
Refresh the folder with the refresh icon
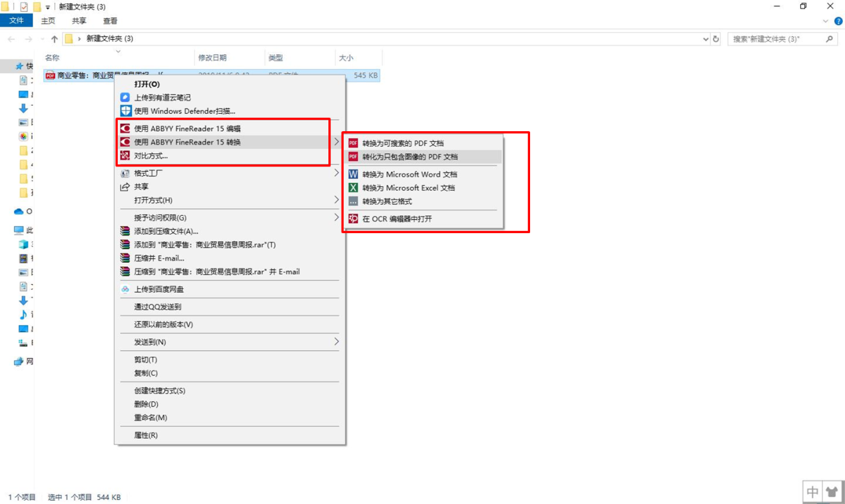pyautogui.click(x=716, y=39)
